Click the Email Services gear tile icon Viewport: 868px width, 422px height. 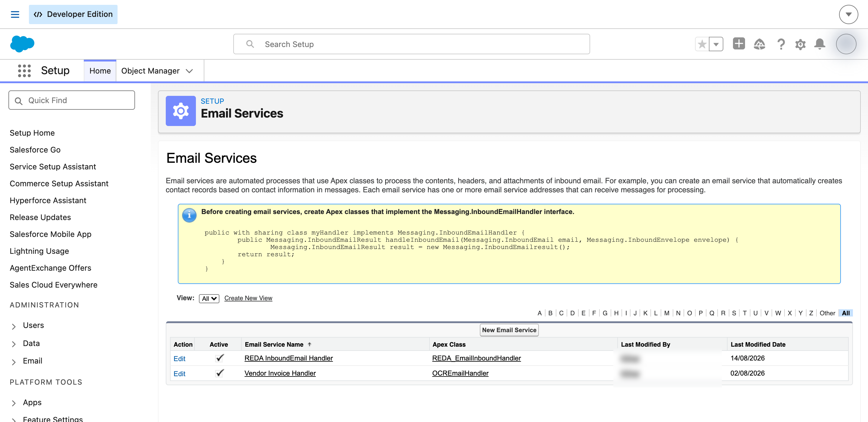(181, 111)
